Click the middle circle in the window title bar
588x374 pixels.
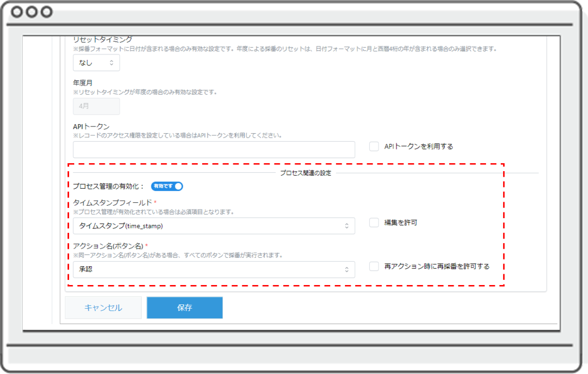click(x=32, y=11)
